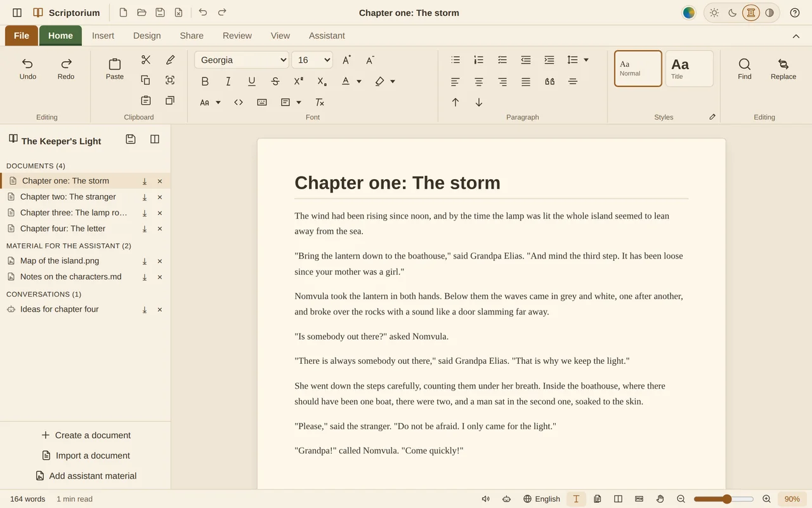The image size is (812, 508).
Task: Open the English language selector
Action: click(542, 499)
